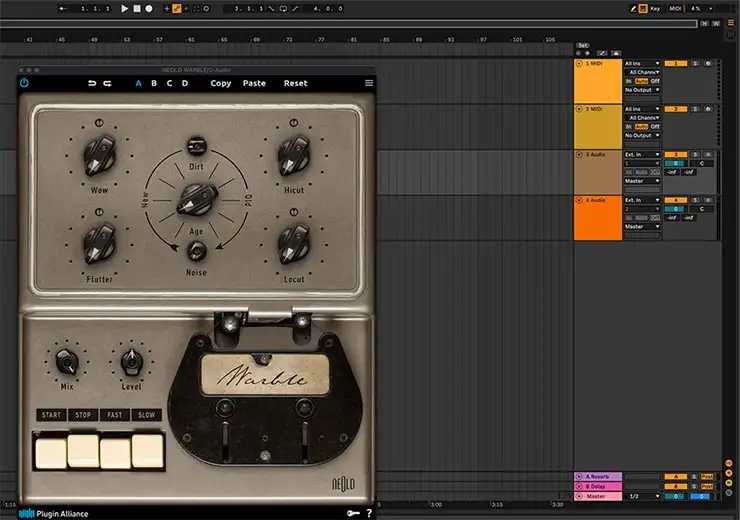Click the B Delay return track

point(598,486)
